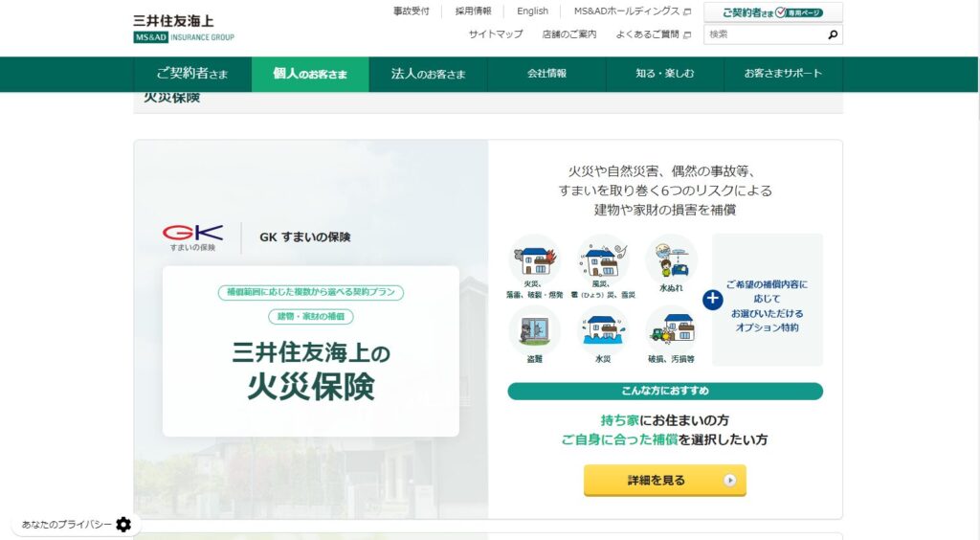
Task: Click the GK すまいの保険 logo
Action: click(x=192, y=237)
